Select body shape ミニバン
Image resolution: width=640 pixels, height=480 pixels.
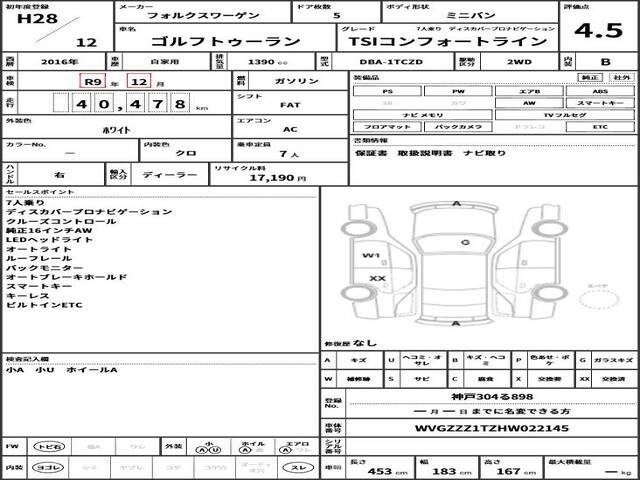point(471,16)
